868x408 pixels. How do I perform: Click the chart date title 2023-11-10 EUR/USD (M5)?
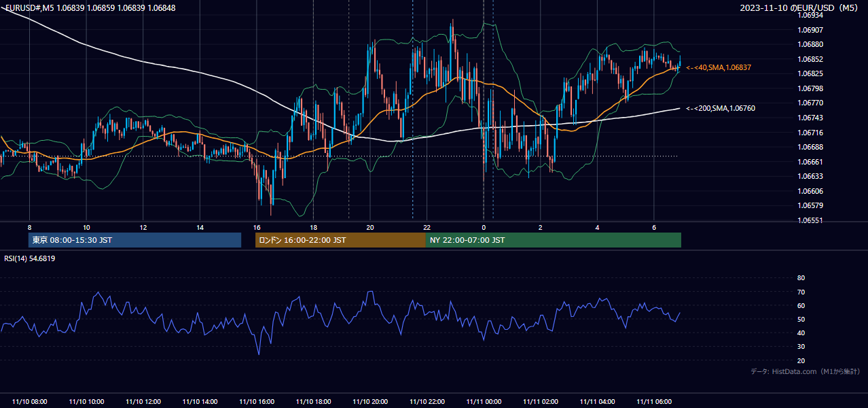tap(799, 7)
